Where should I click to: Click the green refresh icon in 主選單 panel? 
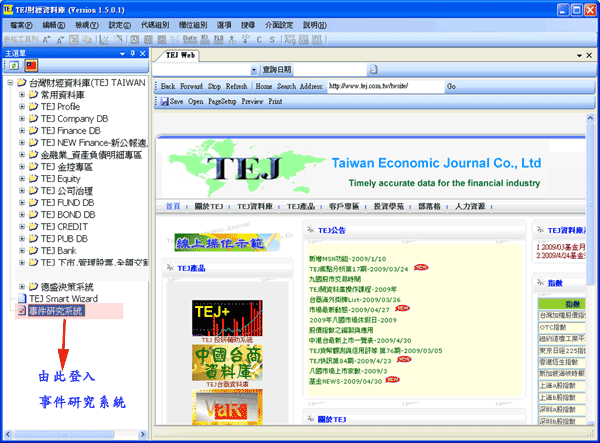coord(14,66)
